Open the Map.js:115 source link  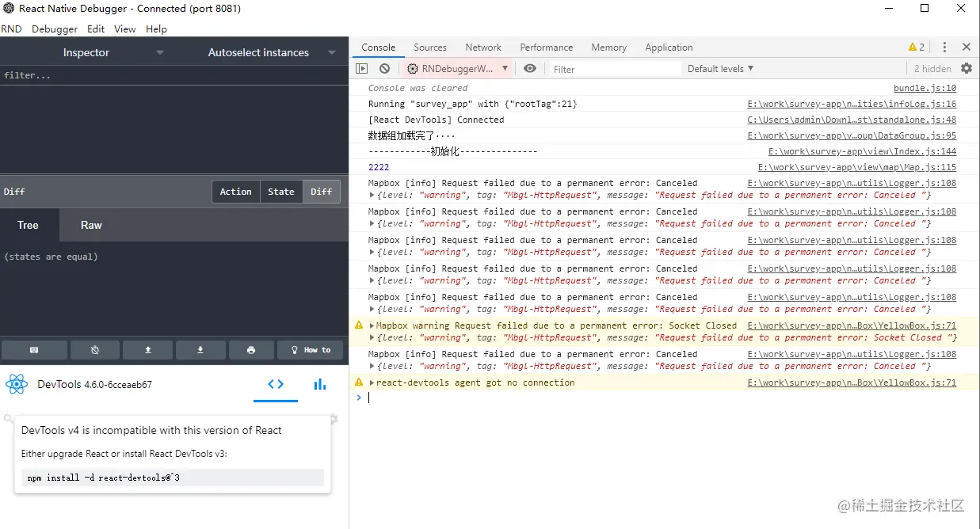pos(857,167)
